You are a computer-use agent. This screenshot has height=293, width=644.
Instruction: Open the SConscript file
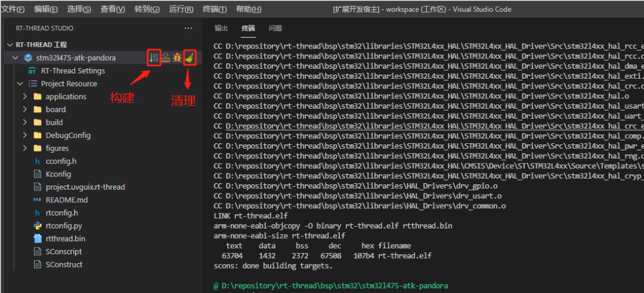64,251
